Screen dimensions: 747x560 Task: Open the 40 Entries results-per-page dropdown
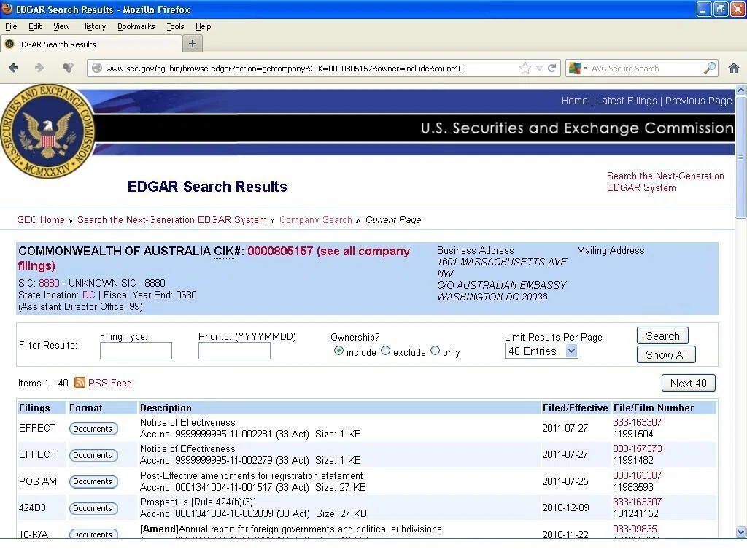pos(541,351)
